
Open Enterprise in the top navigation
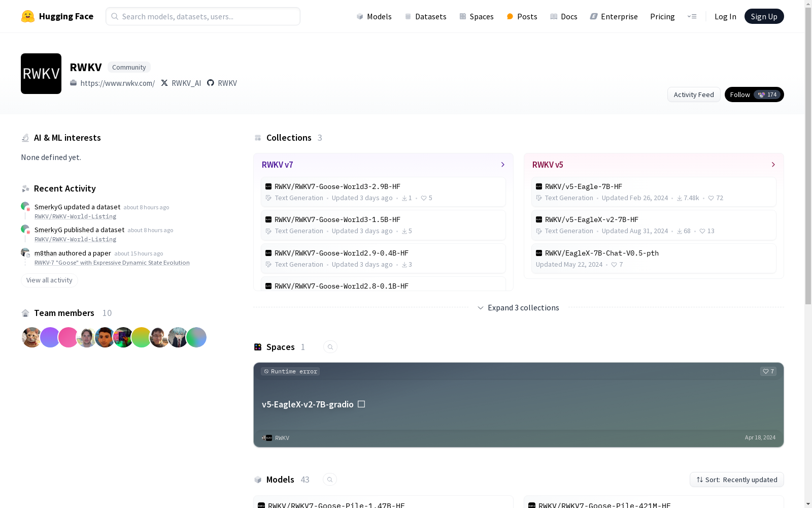coord(614,16)
